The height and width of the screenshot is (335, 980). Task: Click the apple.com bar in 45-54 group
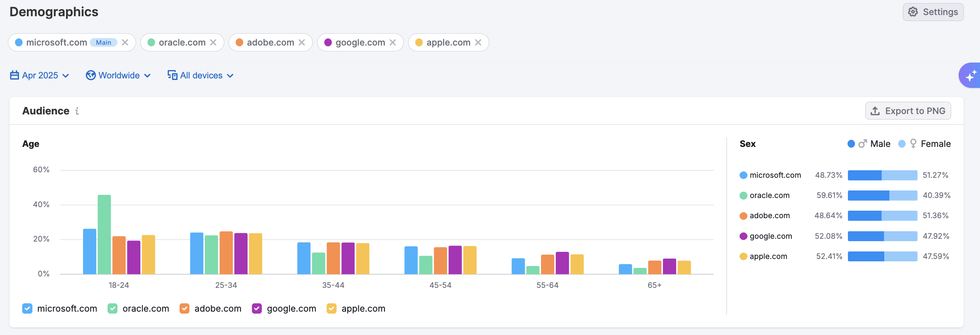470,260
